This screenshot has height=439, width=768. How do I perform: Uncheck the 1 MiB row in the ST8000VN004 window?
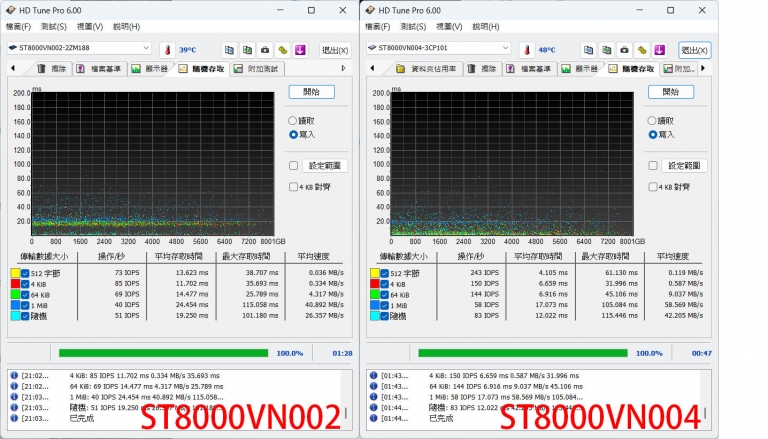384,306
